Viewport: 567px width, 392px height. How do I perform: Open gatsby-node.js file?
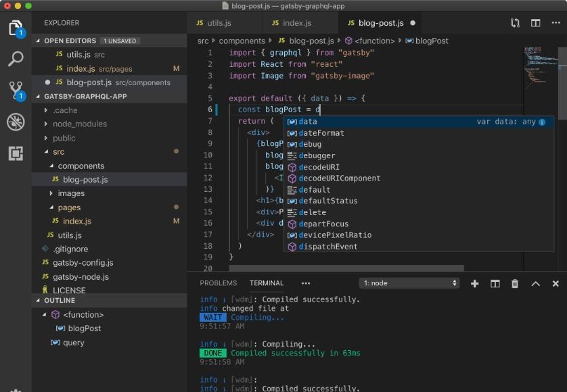109,276
